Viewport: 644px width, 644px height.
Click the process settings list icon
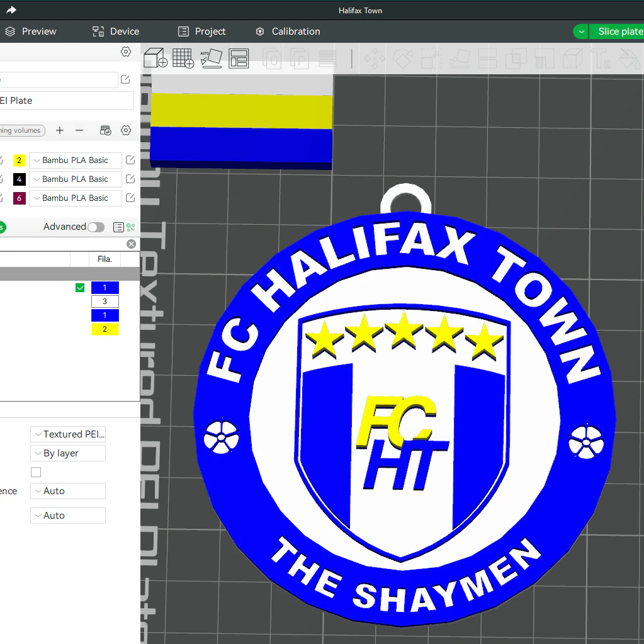[x=118, y=227]
